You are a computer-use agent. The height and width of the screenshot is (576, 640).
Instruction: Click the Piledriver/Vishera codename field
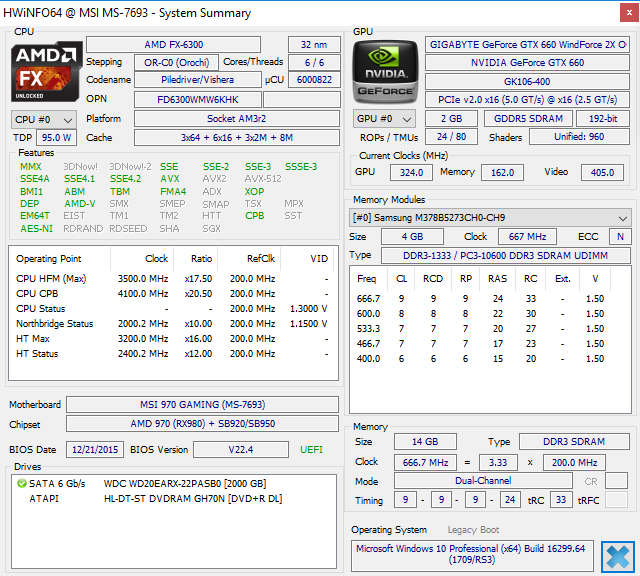click(x=198, y=80)
